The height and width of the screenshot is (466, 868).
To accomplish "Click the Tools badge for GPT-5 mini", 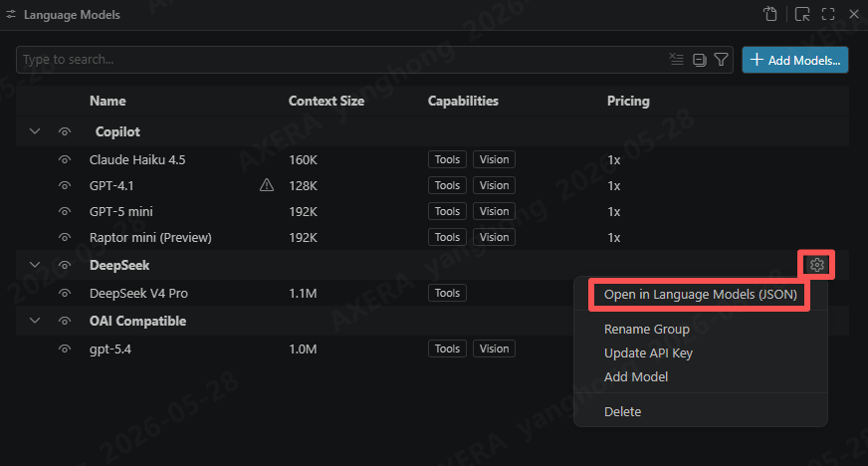I will [447, 211].
